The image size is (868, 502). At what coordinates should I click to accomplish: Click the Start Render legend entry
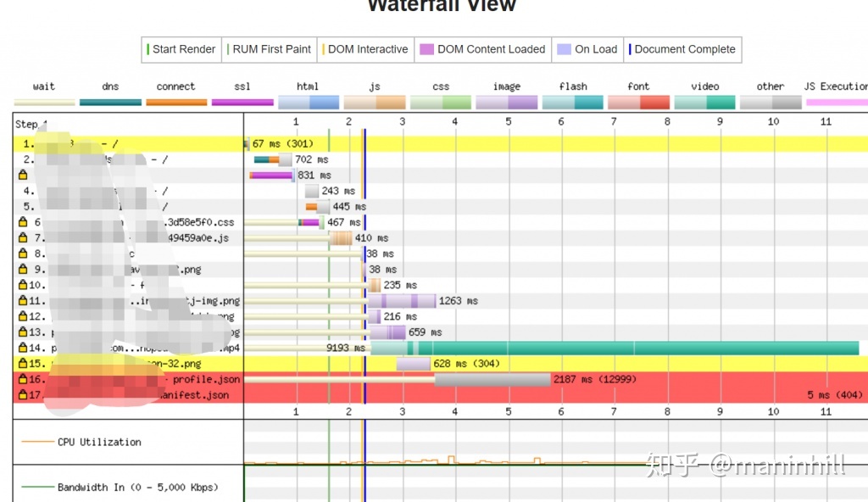(x=181, y=49)
